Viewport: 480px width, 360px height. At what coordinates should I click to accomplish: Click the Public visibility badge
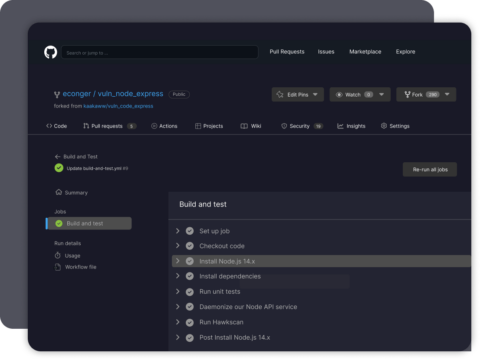179,94
